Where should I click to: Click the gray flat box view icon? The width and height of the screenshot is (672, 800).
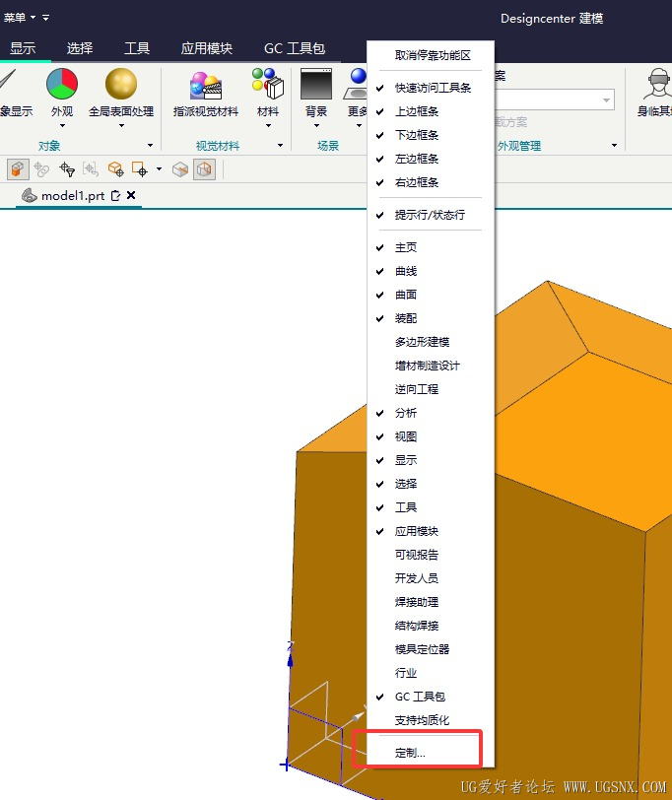click(180, 168)
